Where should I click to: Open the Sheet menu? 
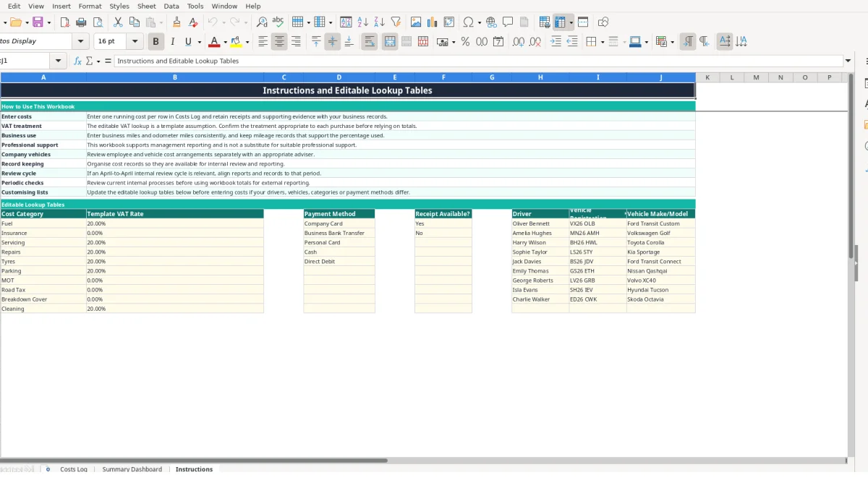click(147, 6)
